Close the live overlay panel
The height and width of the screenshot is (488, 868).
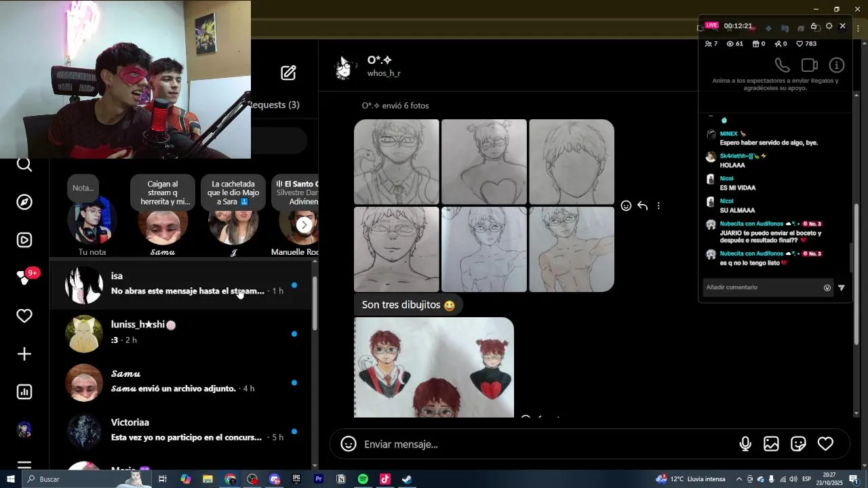click(842, 26)
